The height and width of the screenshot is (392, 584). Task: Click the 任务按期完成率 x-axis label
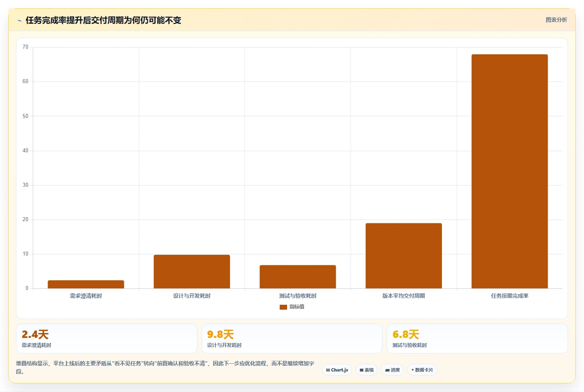click(509, 296)
